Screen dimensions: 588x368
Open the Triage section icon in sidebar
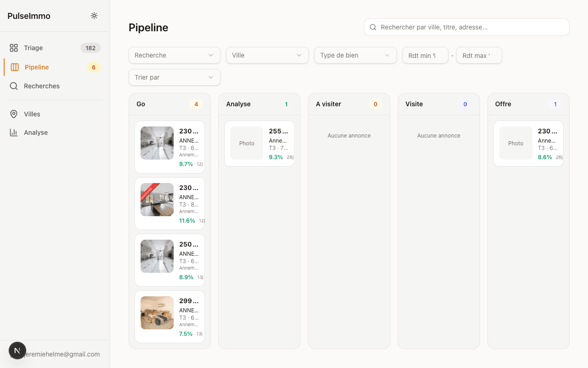13,47
